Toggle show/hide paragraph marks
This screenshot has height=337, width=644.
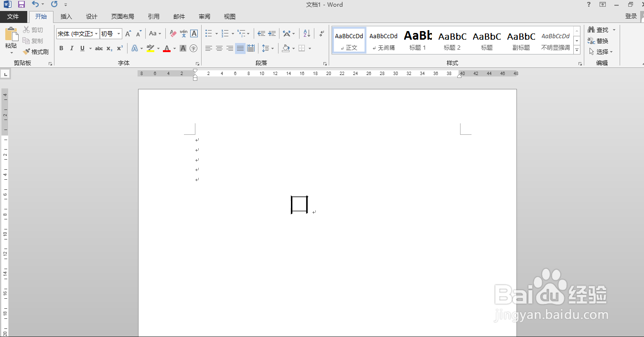pos(322,34)
